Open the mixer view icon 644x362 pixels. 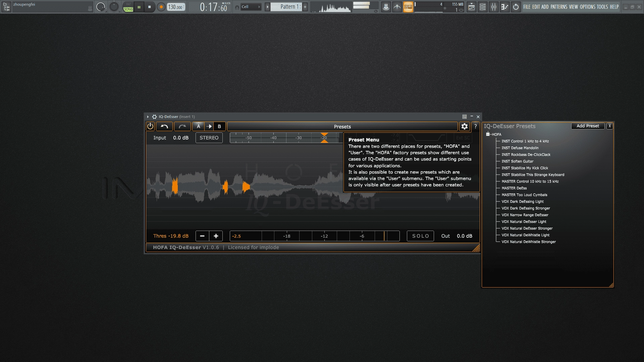click(x=493, y=7)
